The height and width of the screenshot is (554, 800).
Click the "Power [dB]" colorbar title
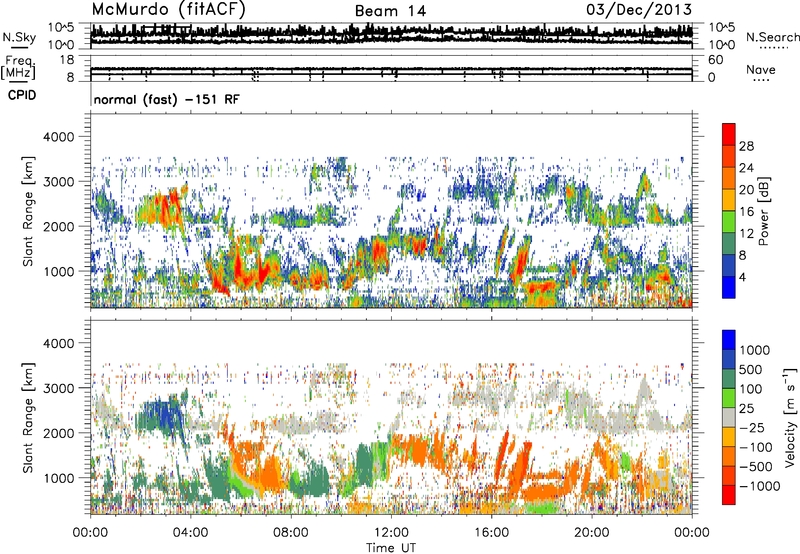pos(763,211)
